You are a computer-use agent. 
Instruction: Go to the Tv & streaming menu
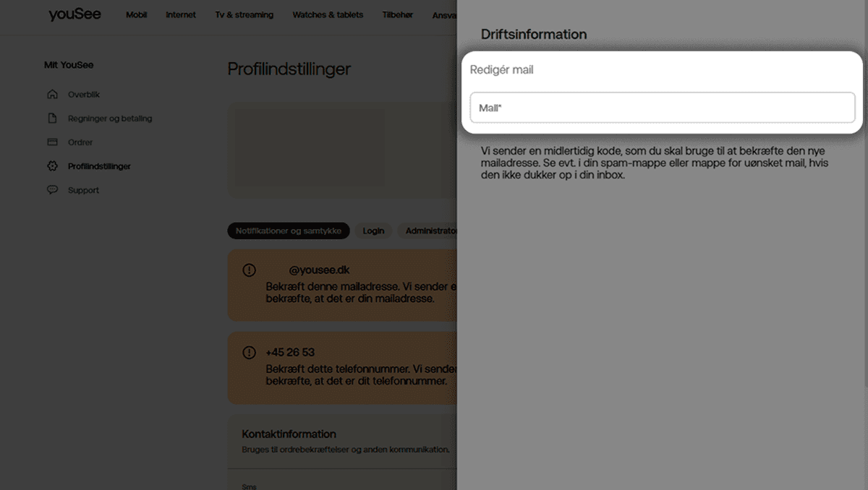[244, 14]
